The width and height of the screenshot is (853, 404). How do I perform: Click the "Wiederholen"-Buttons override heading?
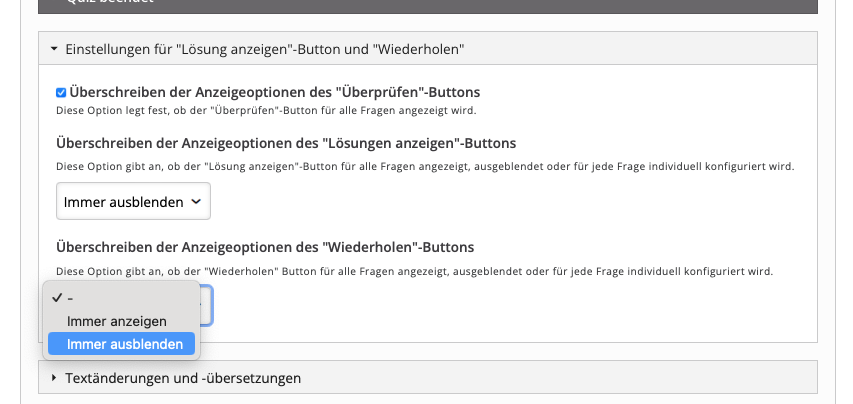(x=265, y=246)
